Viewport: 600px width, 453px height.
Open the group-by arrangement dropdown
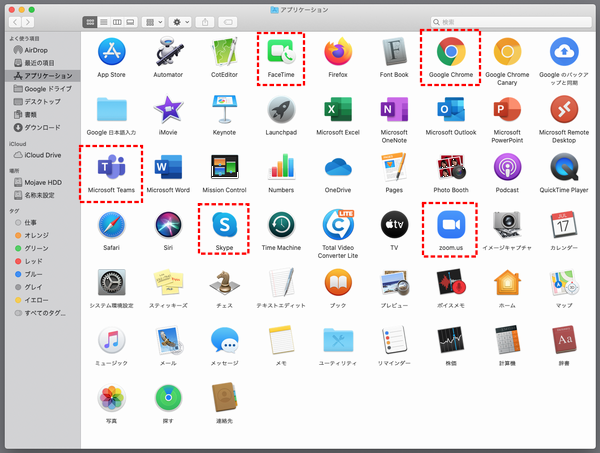(x=153, y=22)
